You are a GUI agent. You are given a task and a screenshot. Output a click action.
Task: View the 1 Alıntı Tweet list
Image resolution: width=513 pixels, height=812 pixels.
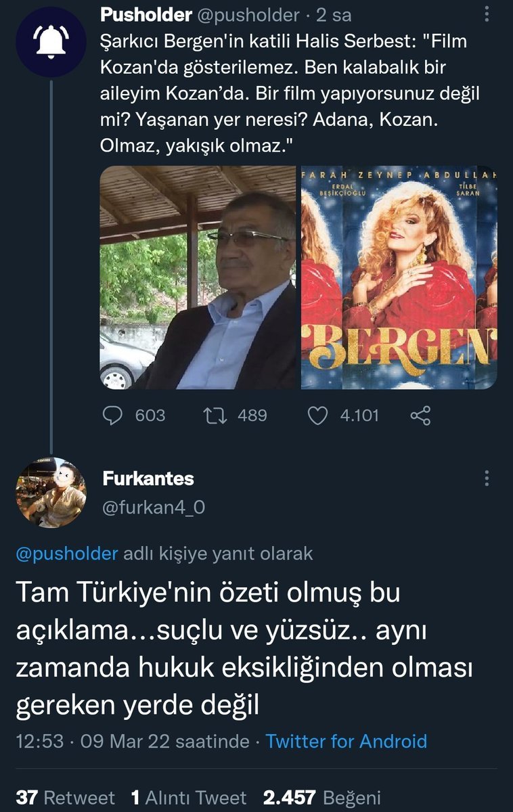pos(188,797)
